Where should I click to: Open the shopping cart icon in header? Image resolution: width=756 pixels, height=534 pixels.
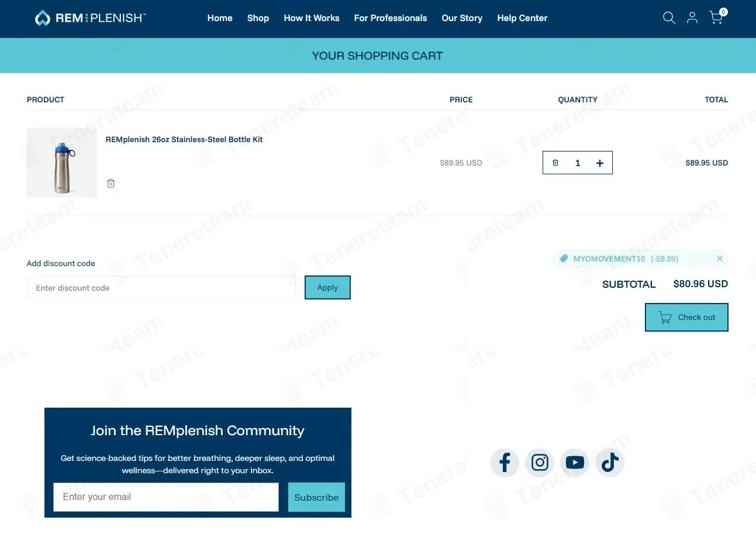pos(717,17)
